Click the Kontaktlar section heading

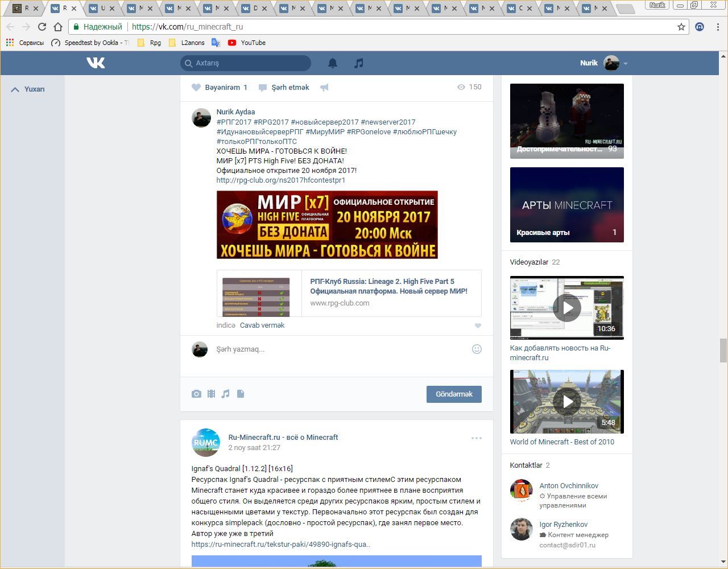pyautogui.click(x=526, y=465)
